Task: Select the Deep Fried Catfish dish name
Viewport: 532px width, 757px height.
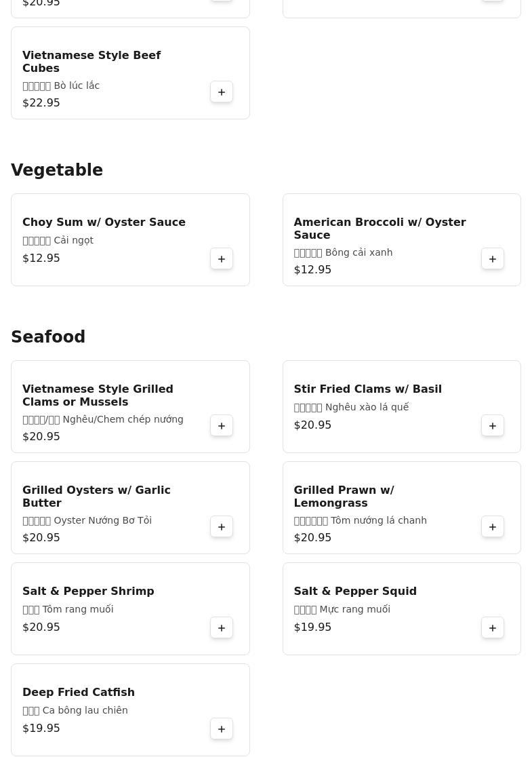Action: pyautogui.click(x=79, y=693)
